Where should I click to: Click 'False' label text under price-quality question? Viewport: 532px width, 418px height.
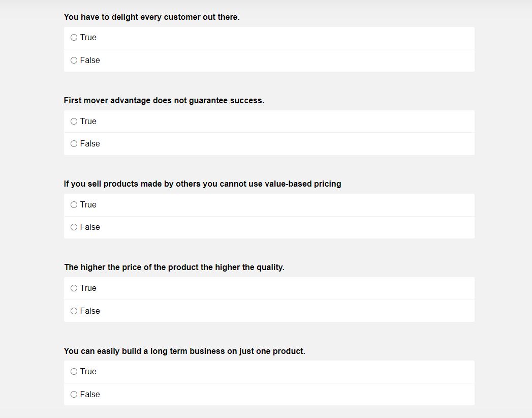tap(90, 311)
